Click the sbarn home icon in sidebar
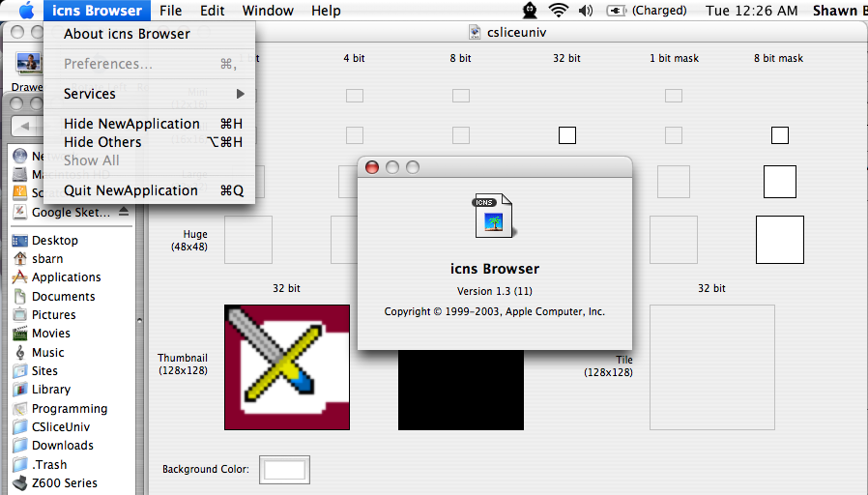The image size is (868, 495). 20,258
